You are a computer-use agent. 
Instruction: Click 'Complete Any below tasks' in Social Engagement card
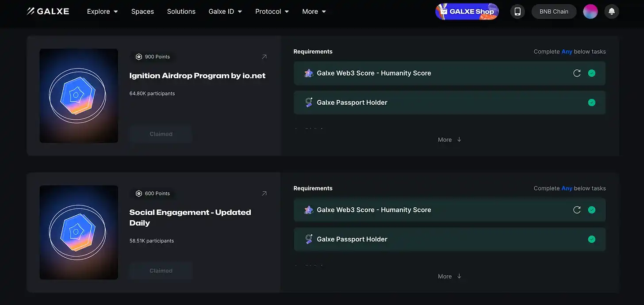pos(570,188)
